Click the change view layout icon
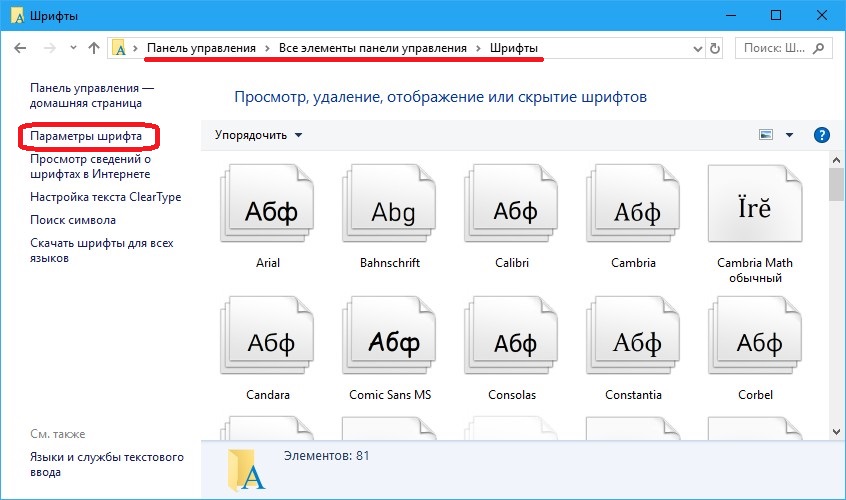846x500 pixels. [x=766, y=135]
